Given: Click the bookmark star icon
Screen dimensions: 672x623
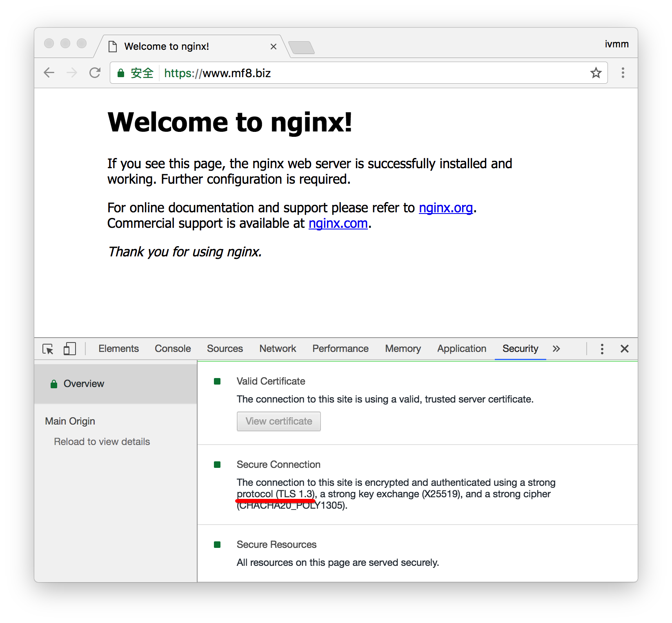Looking at the screenshot, I should (596, 73).
